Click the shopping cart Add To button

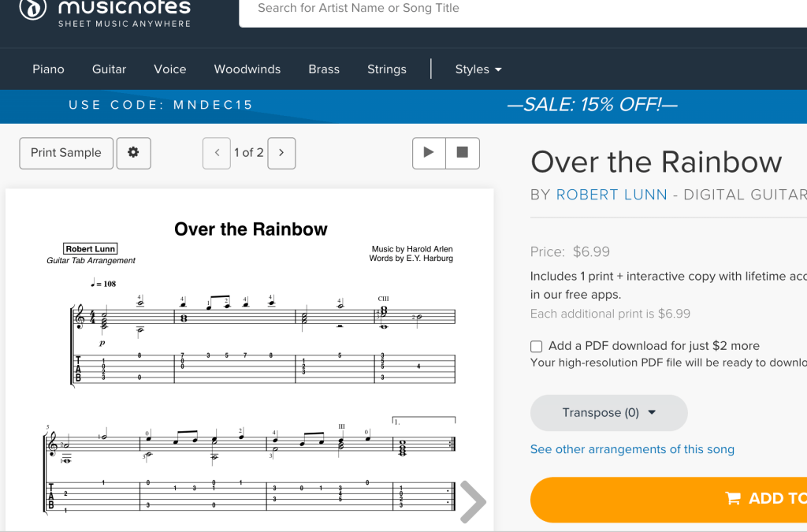tap(668, 498)
